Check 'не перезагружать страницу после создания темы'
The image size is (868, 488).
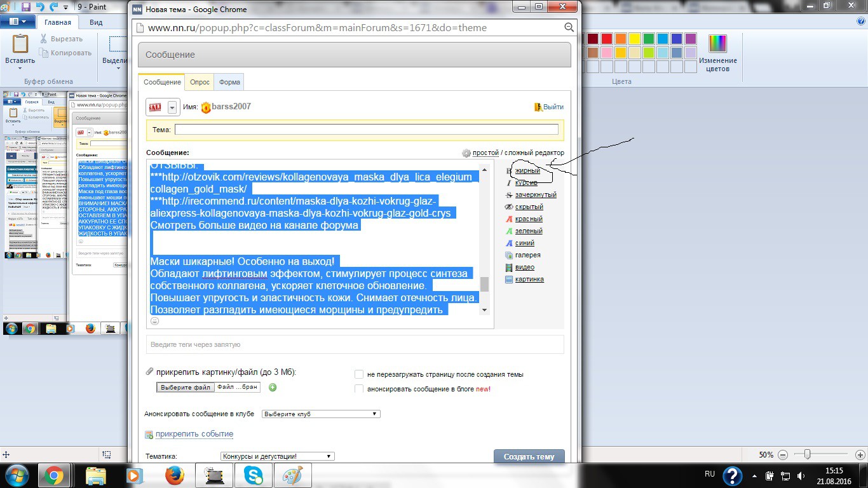point(359,375)
